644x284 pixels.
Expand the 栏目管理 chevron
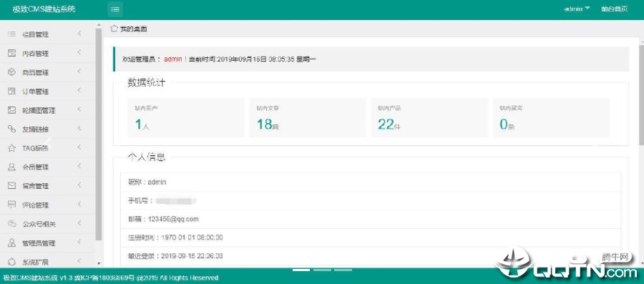[79, 33]
